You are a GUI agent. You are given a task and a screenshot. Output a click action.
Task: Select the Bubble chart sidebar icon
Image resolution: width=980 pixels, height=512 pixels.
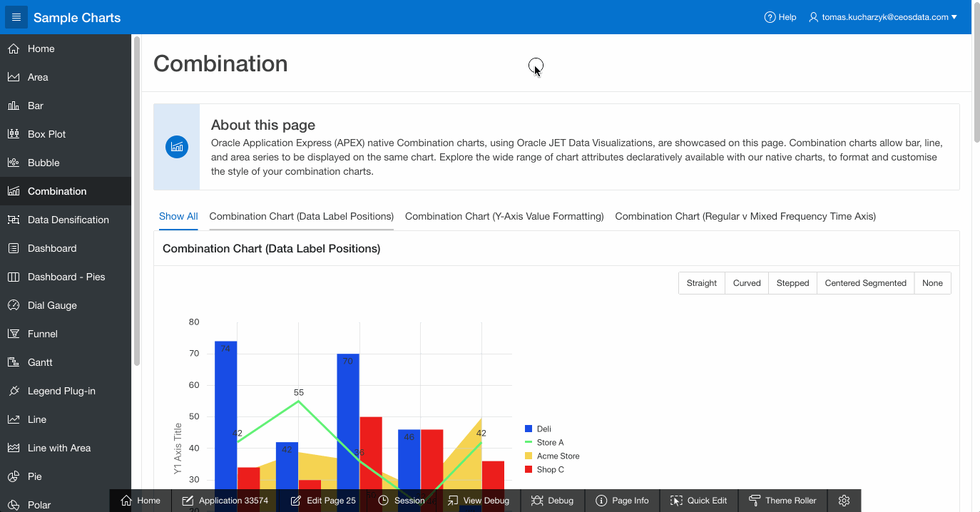[14, 163]
